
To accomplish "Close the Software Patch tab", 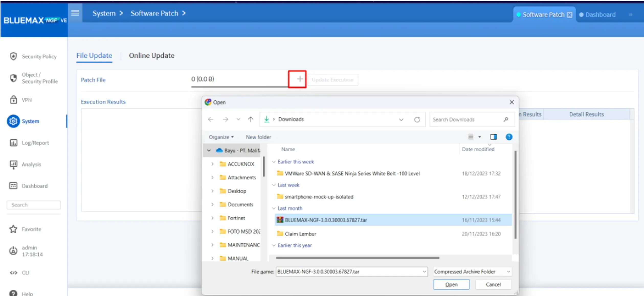I will (x=570, y=15).
